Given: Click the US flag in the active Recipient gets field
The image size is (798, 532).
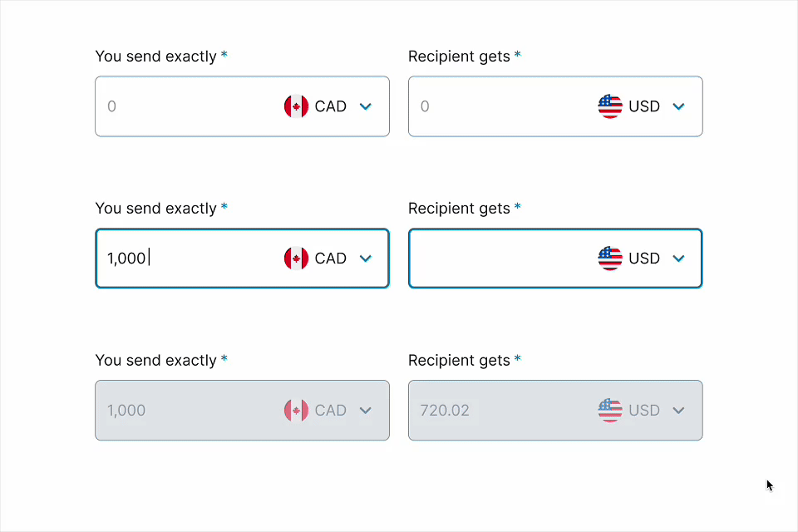Looking at the screenshot, I should coord(610,259).
